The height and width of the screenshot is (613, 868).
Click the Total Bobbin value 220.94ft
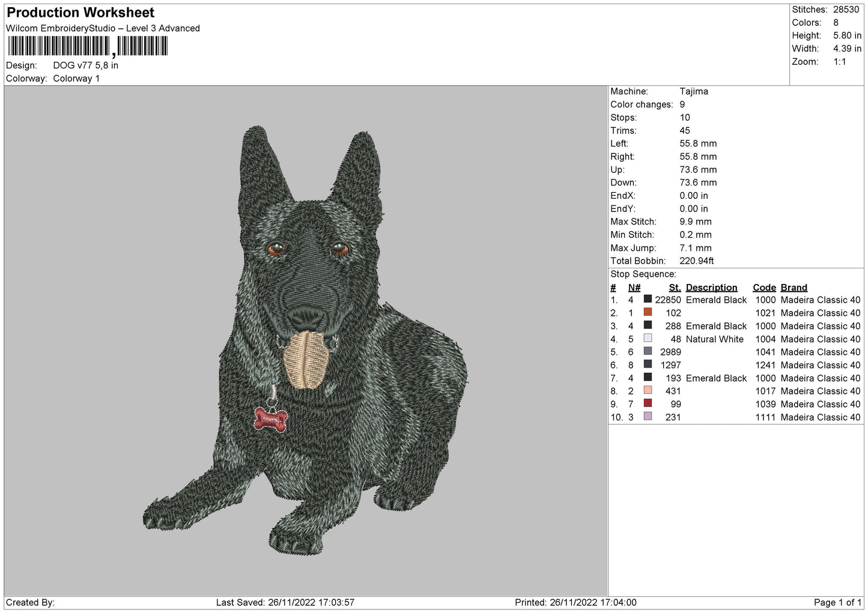697,261
